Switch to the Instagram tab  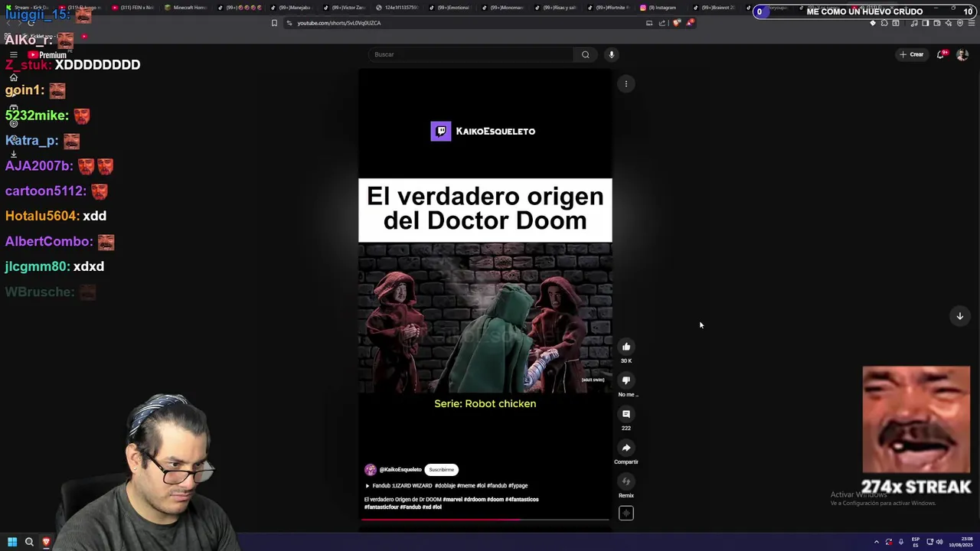click(662, 8)
